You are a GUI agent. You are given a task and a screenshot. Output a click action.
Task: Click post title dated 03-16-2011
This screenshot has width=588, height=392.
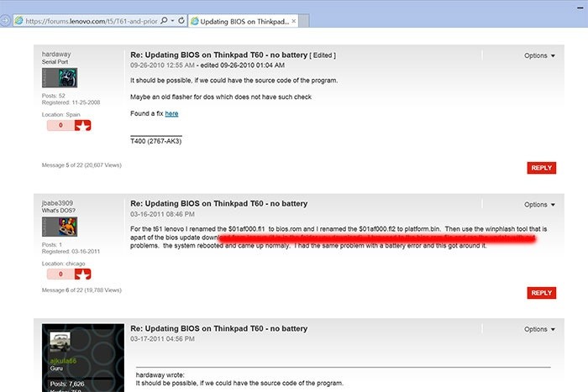tap(218, 203)
